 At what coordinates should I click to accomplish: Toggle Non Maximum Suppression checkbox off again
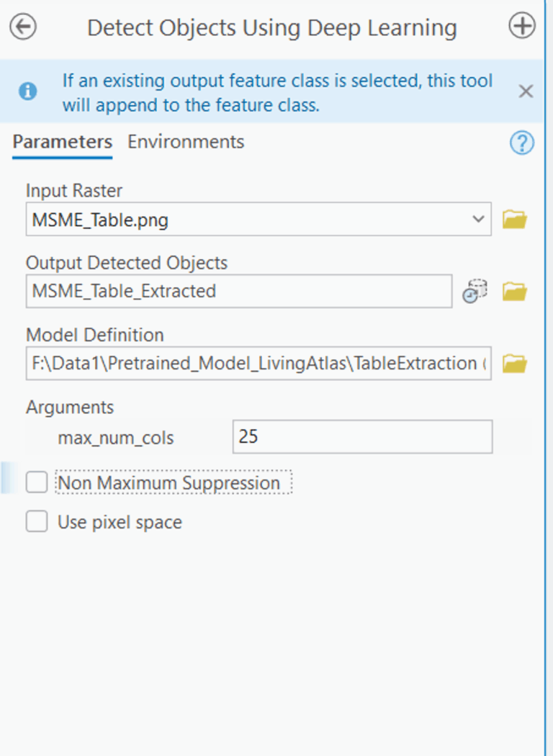tap(36, 482)
